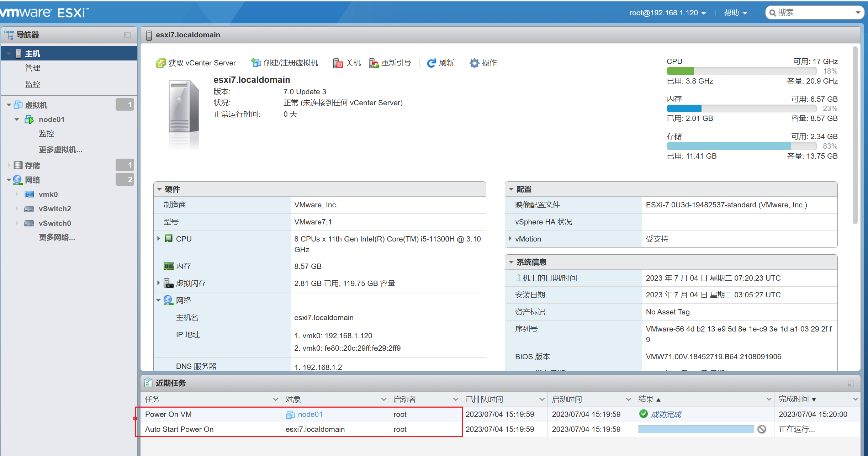Open the root@192.168.1.120 user menu
This screenshot has height=456, width=868.
[x=668, y=13]
